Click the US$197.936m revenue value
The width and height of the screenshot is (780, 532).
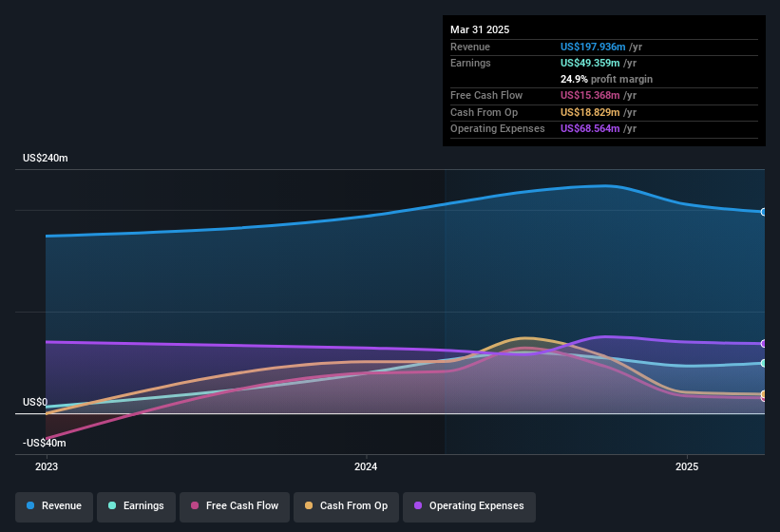(593, 47)
